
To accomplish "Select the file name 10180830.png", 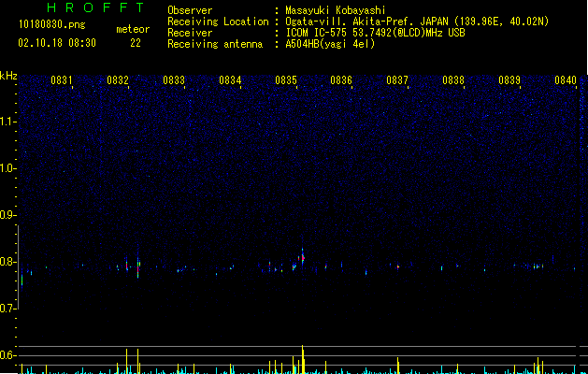I will pyautogui.click(x=52, y=25).
